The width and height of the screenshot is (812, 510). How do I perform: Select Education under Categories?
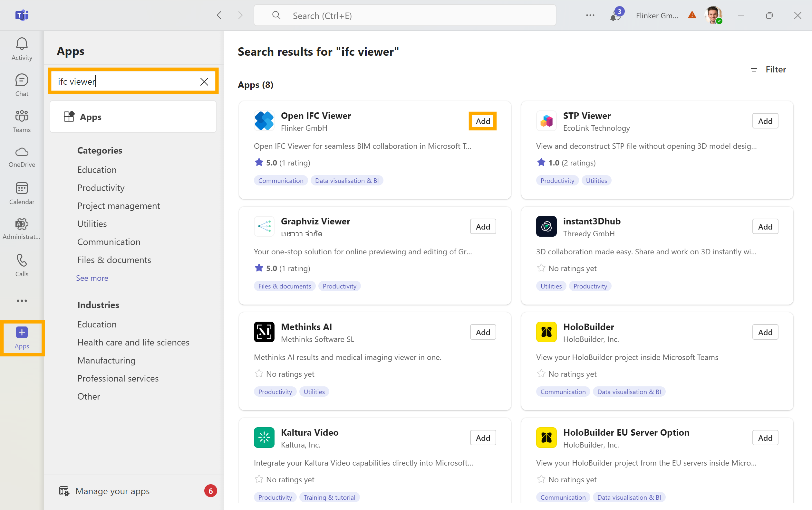[97, 169]
